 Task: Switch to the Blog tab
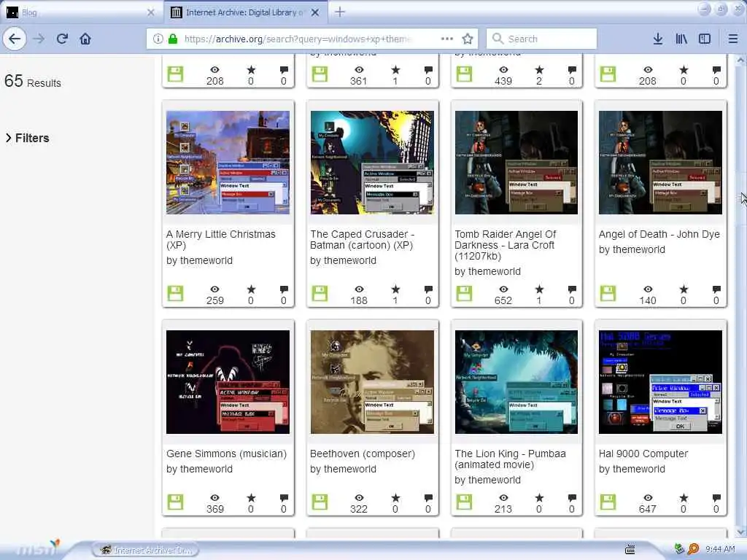80,12
